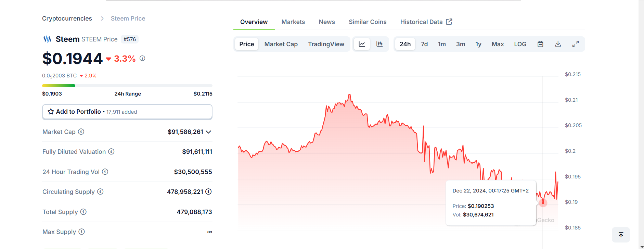Screen dimensions: 644x249
Task: Toggle the LOG scale option
Action: coord(520,44)
